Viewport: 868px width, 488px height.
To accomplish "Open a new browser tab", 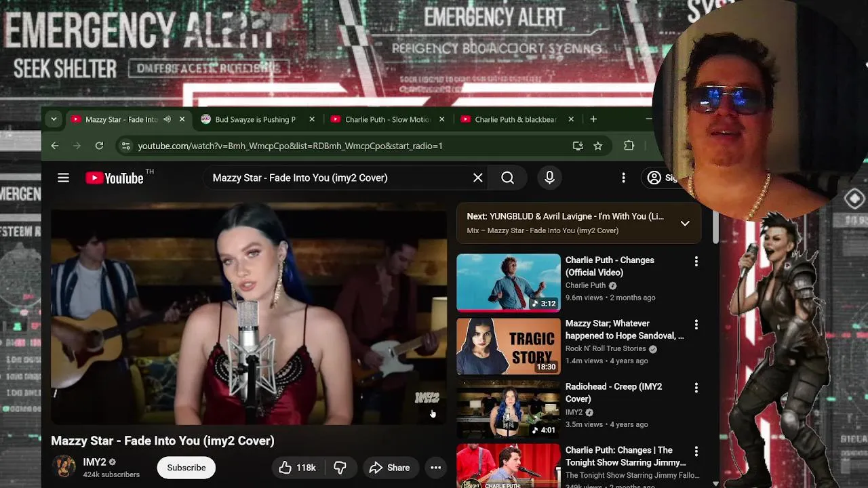I will 593,119.
